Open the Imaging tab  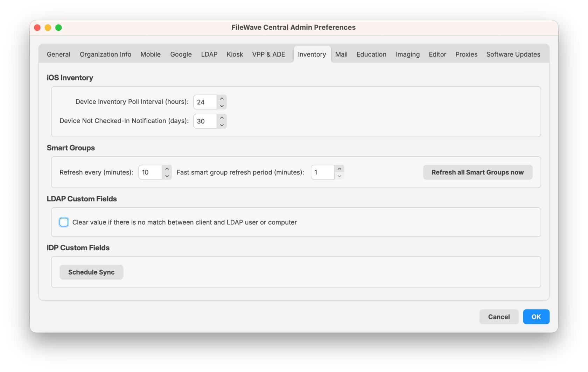click(408, 54)
